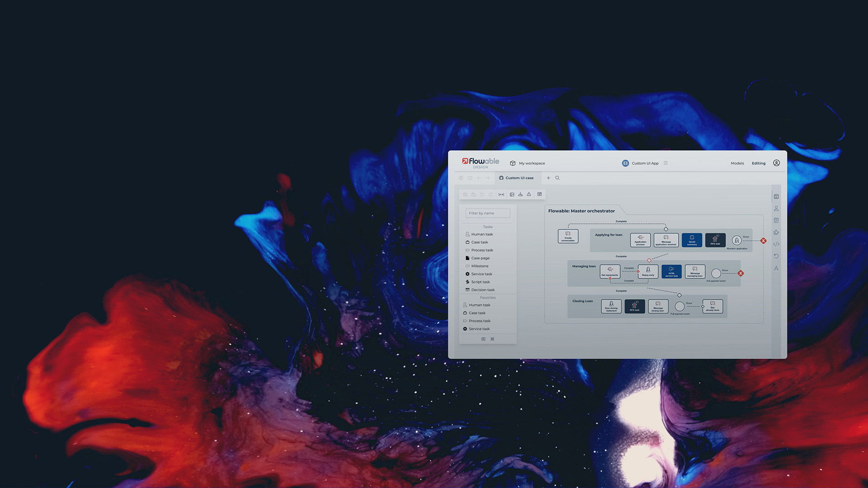Click the forward arrow in tab bar
Image resolution: width=868 pixels, height=488 pixels.
488,178
